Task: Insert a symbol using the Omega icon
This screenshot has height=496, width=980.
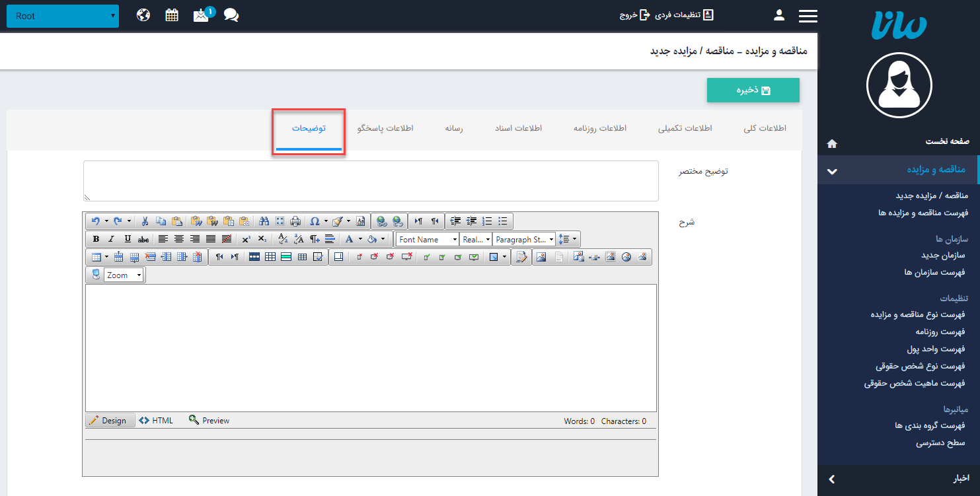Action: [x=315, y=221]
